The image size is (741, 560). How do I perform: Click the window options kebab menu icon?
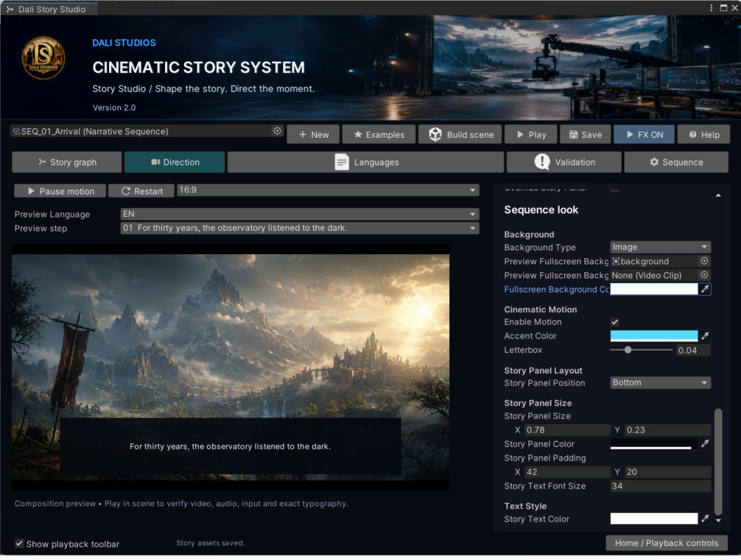[711, 8]
